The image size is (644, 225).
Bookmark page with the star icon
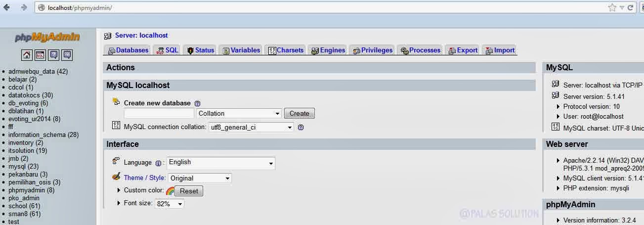(612, 7)
